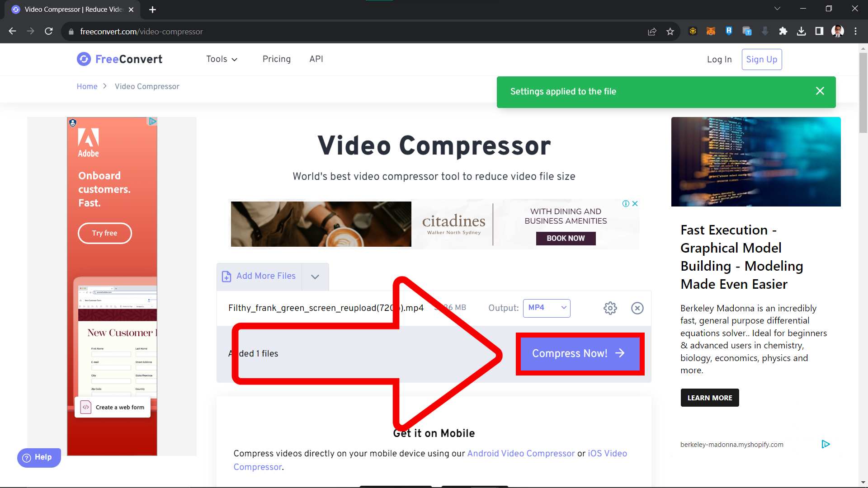The image size is (868, 488).
Task: Click the FreeConvert home logo icon
Action: 84,59
